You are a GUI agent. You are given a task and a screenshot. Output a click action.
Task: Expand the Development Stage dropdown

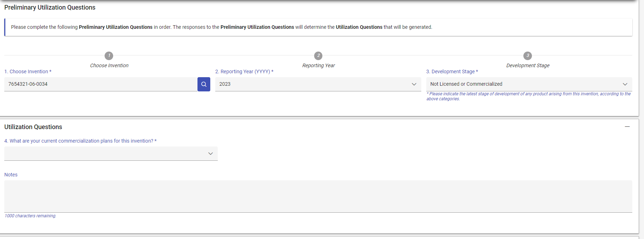coord(529,84)
